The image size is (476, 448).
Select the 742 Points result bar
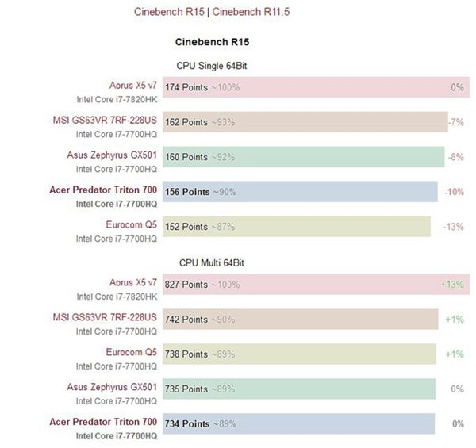click(300, 320)
